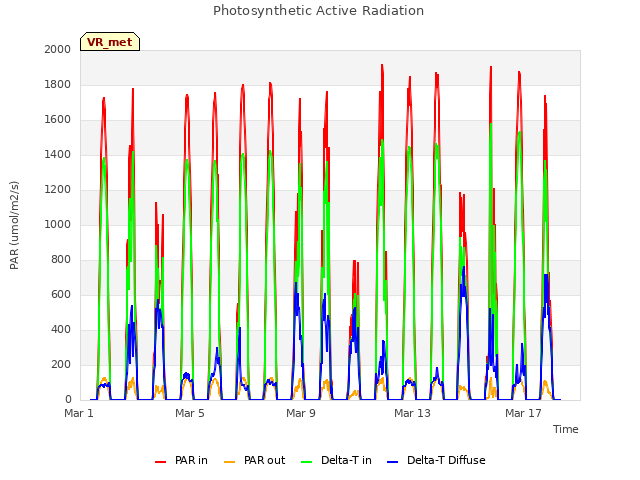Click the Mar 17 x-axis tick label
Image resolution: width=640 pixels, height=480 pixels.
[523, 413]
